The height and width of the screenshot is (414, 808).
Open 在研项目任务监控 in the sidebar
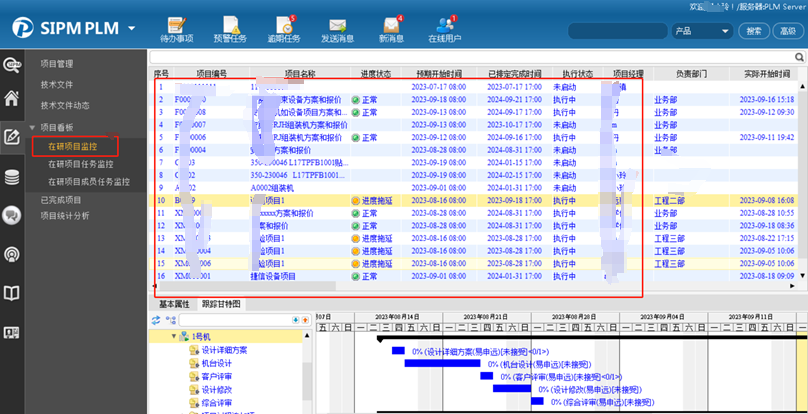tap(81, 164)
